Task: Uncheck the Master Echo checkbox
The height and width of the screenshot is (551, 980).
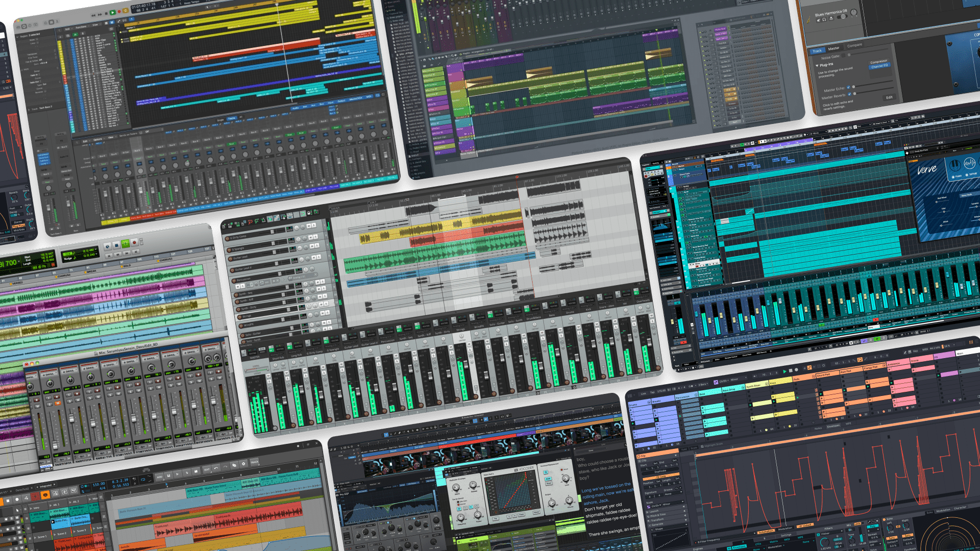Action: tap(848, 87)
